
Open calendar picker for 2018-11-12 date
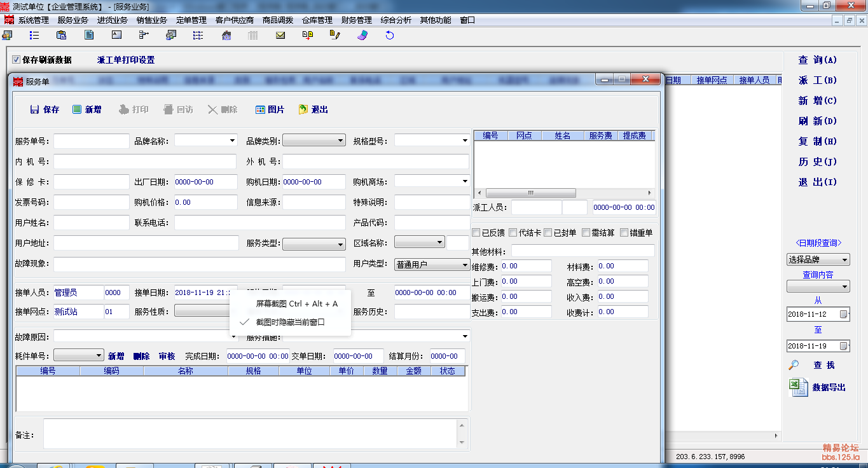(x=844, y=314)
